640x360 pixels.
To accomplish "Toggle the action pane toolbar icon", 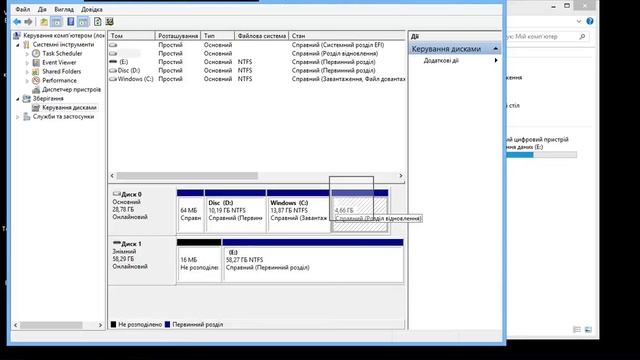I will click(x=83, y=22).
